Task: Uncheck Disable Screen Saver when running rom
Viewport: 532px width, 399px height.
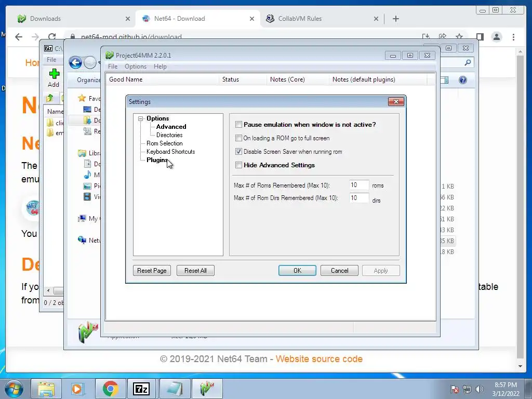Action: 238,152
